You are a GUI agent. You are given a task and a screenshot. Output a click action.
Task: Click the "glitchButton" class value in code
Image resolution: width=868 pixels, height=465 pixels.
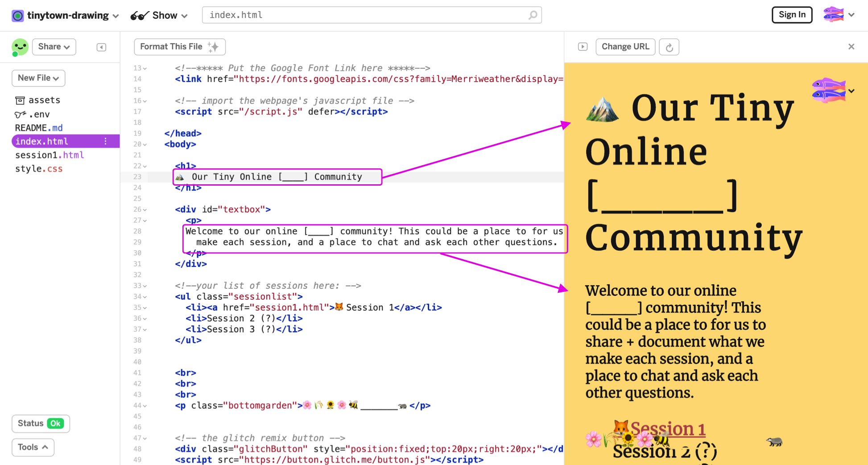271,449
